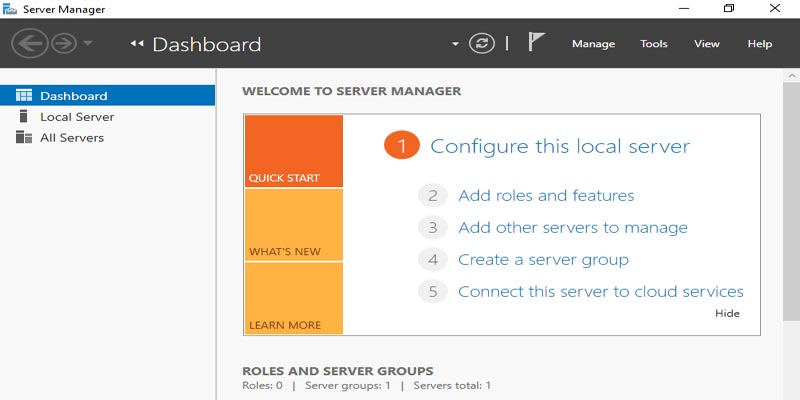Click the orange step 1 circle

coord(402,145)
